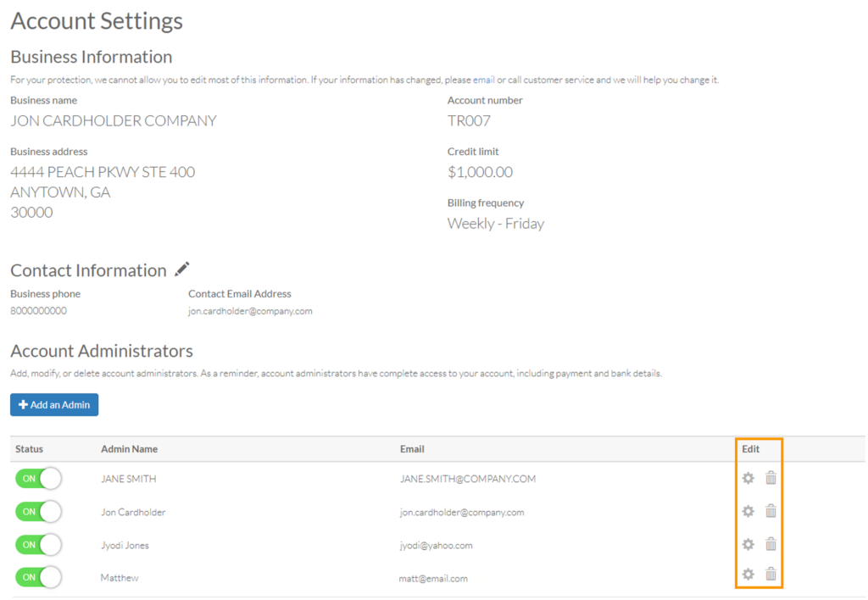Screen dimensions: 868x600
Task: Remove Jyodi Jones with trash icon
Action: coord(771,544)
